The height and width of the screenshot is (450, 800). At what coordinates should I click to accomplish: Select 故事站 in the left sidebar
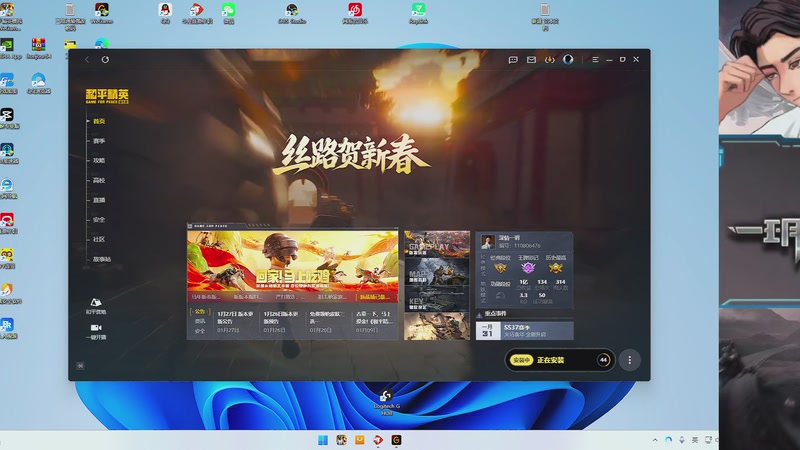click(102, 259)
